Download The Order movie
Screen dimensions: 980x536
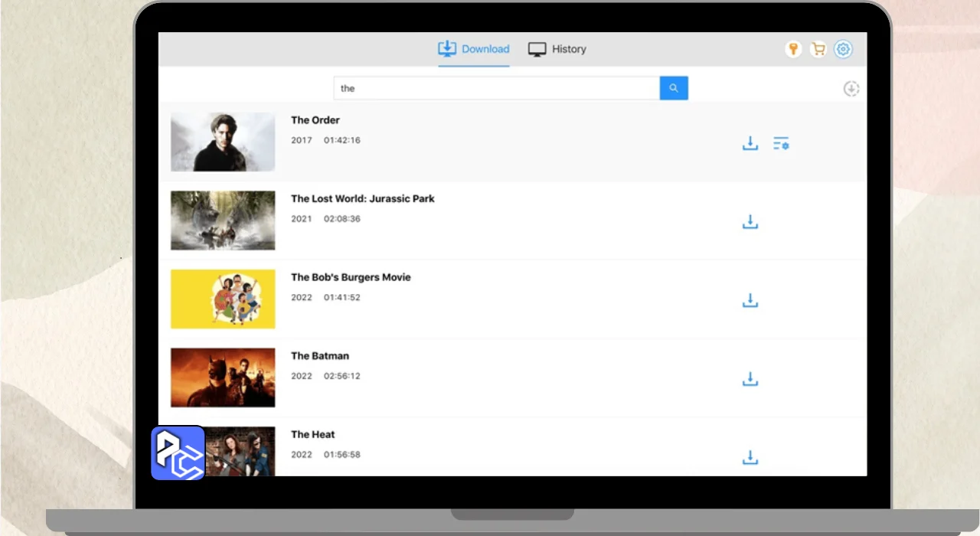[750, 143]
